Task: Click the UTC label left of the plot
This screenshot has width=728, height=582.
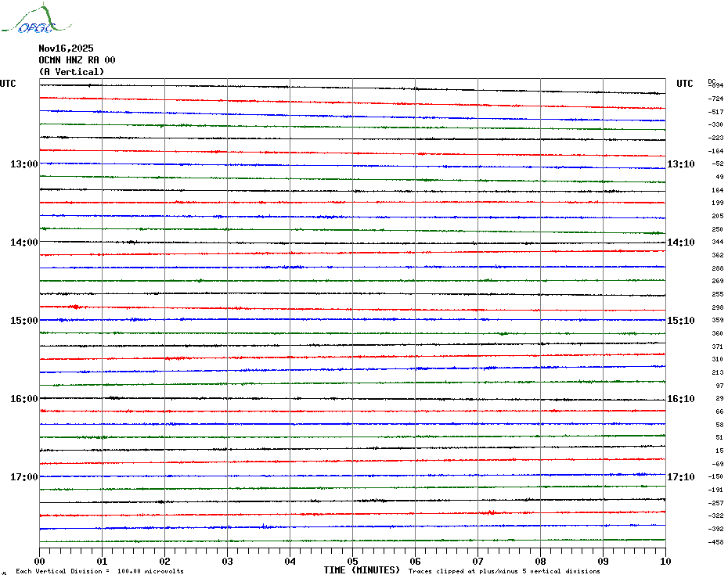Action: (8, 84)
